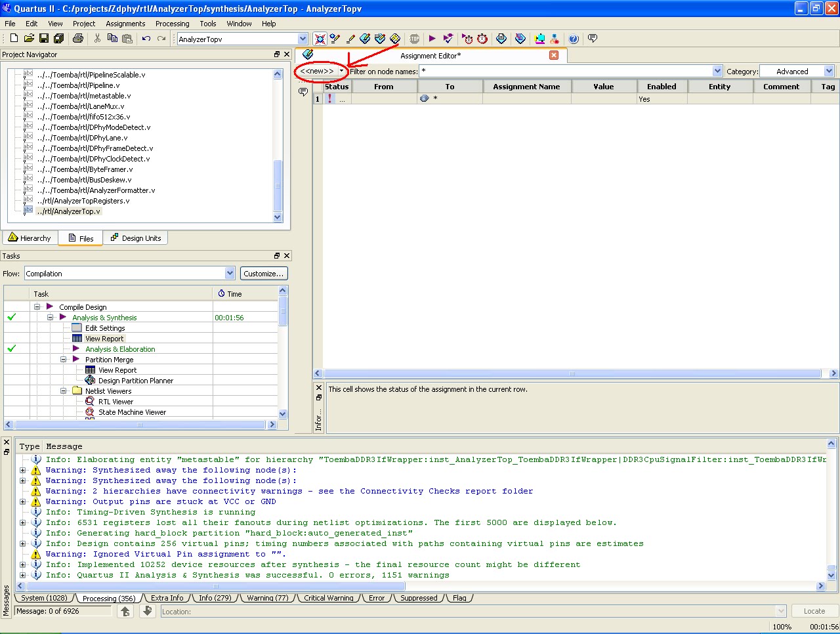
Task: Open the Category dropdown showing Advanced
Action: point(829,72)
